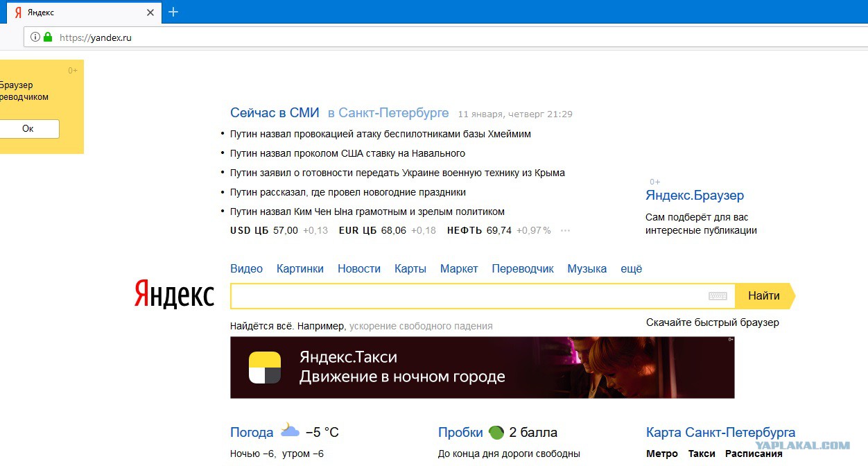This screenshot has height=466, width=868.
Task: Close the Яндекс browser tab
Action: coord(150,12)
